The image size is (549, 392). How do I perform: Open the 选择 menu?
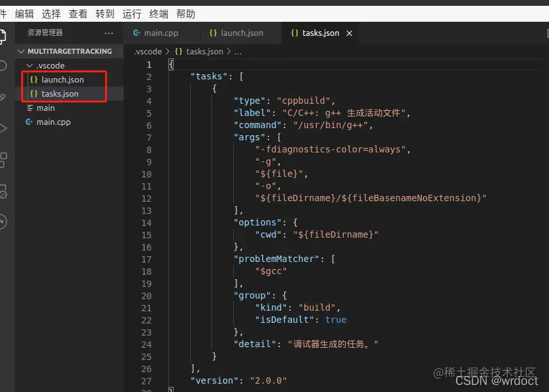coord(51,14)
